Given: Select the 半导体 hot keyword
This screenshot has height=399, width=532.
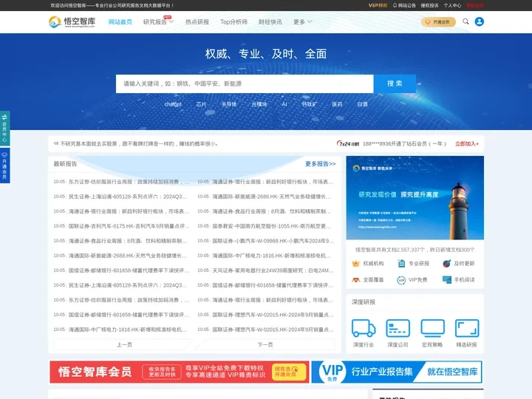Looking at the screenshot, I should [229, 104].
